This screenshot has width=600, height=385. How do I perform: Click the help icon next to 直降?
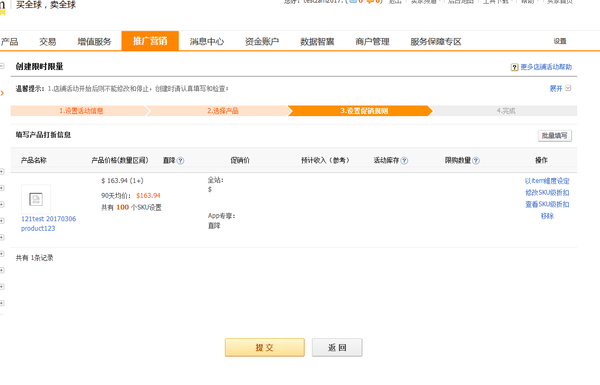[181, 161]
